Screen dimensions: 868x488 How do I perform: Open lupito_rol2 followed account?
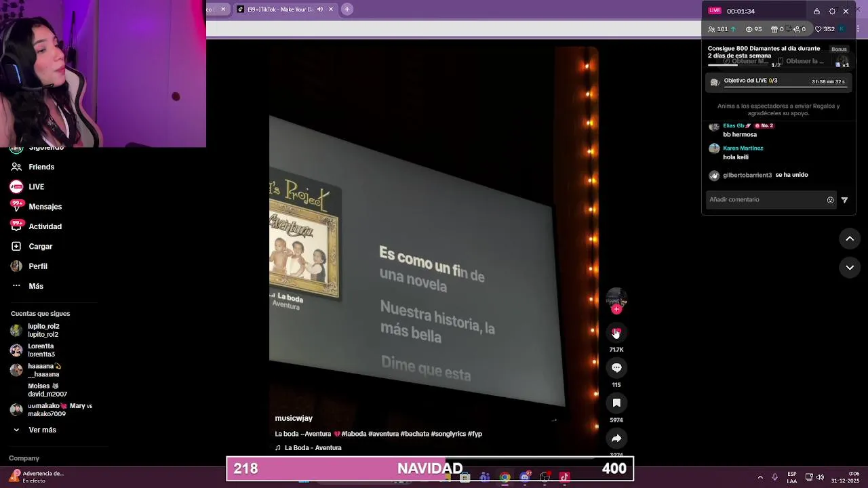point(35,330)
